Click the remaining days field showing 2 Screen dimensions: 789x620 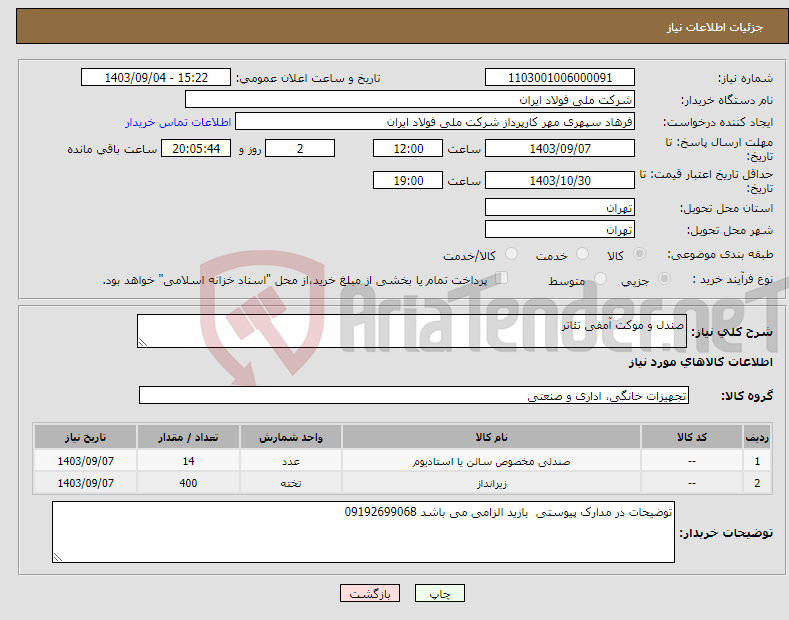click(300, 148)
